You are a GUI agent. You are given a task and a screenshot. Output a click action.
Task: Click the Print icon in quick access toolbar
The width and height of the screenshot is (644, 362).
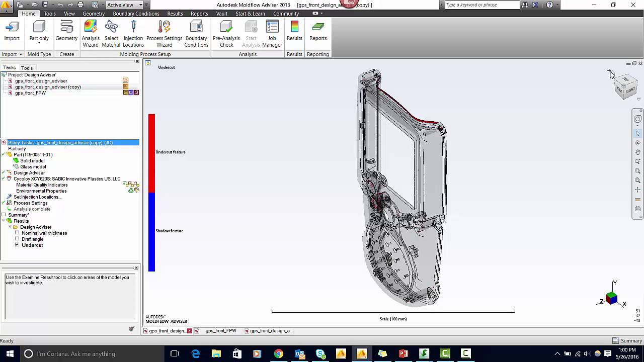click(80, 5)
